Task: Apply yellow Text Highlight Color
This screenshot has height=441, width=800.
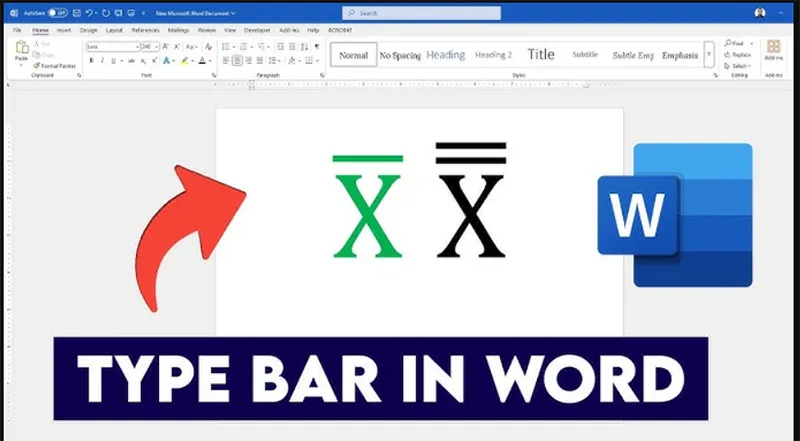Action: (185, 61)
